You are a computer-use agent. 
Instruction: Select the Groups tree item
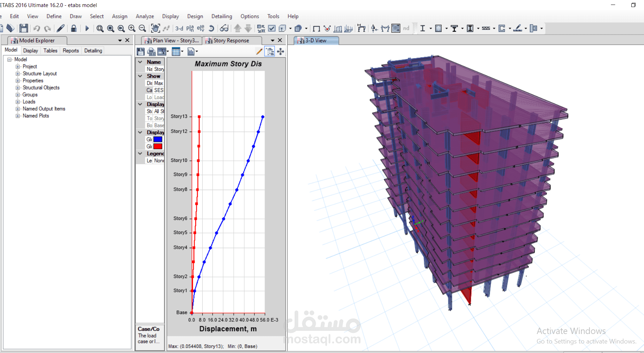[x=30, y=95]
